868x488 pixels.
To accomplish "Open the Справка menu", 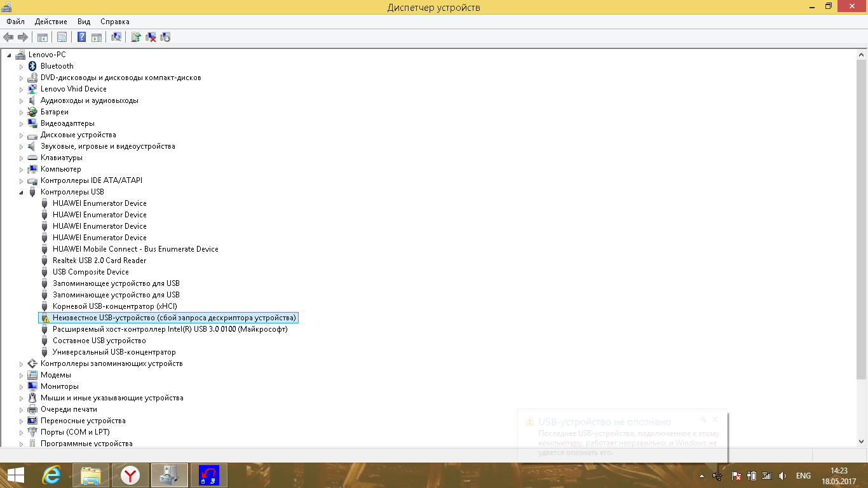I will pyautogui.click(x=115, y=22).
